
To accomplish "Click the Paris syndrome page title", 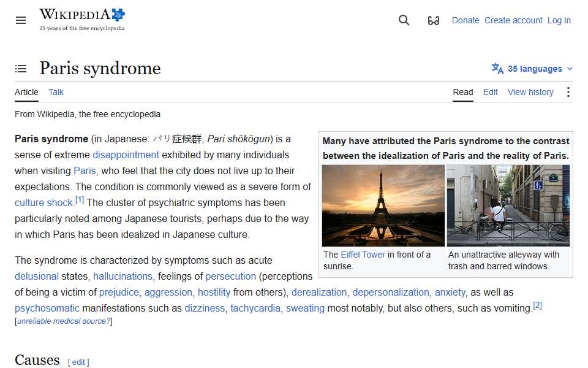I will click(100, 68).
